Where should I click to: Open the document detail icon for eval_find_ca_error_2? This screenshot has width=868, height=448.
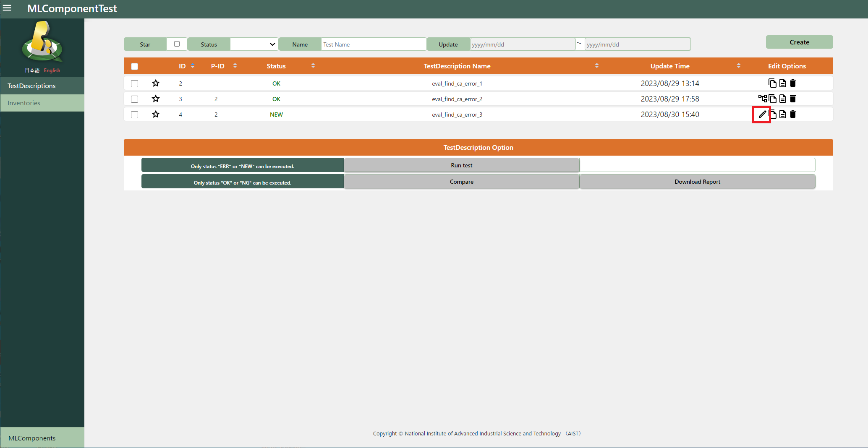click(x=783, y=99)
